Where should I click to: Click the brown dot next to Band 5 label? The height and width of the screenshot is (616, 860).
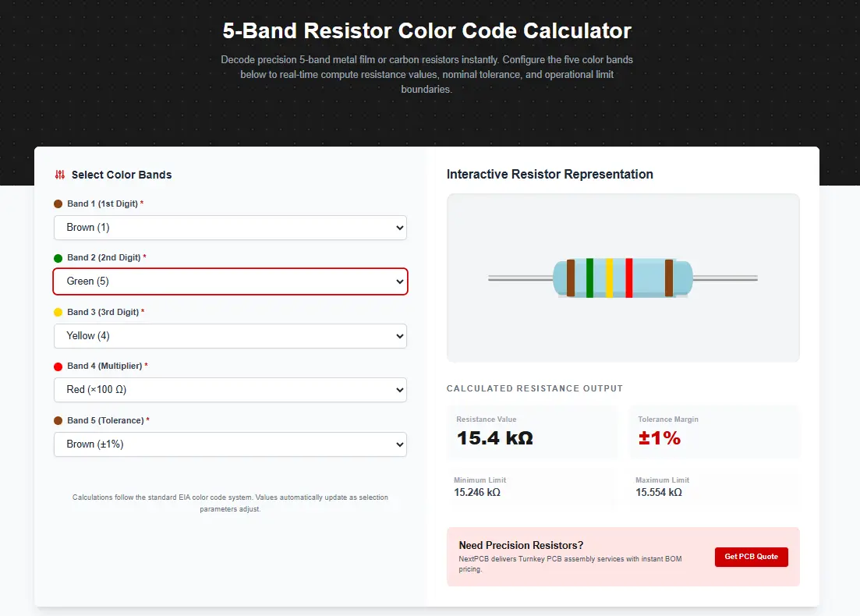pyautogui.click(x=58, y=421)
